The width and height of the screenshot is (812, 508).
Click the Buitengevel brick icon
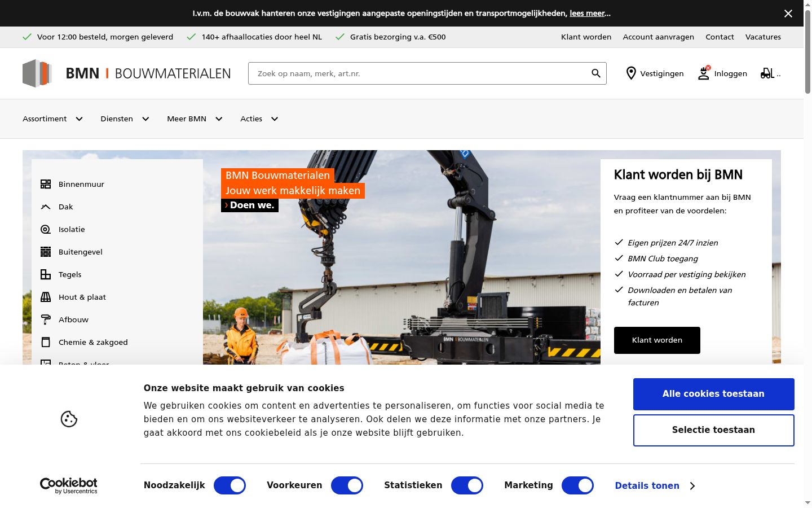point(46,252)
